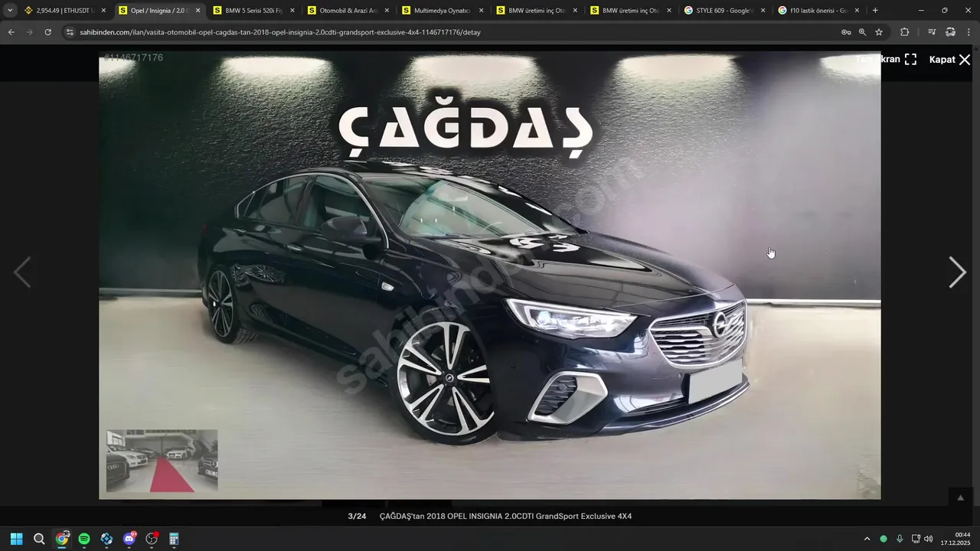Open the volume tray icon

pyautogui.click(x=929, y=539)
